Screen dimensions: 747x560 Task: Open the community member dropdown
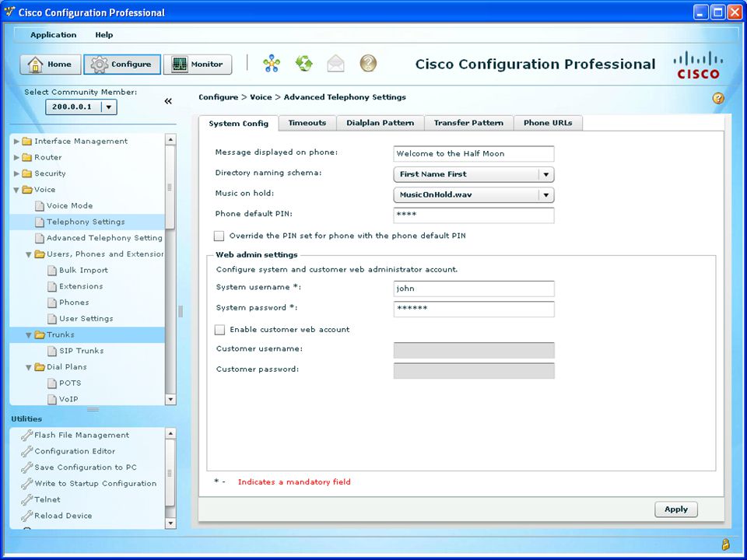109,107
